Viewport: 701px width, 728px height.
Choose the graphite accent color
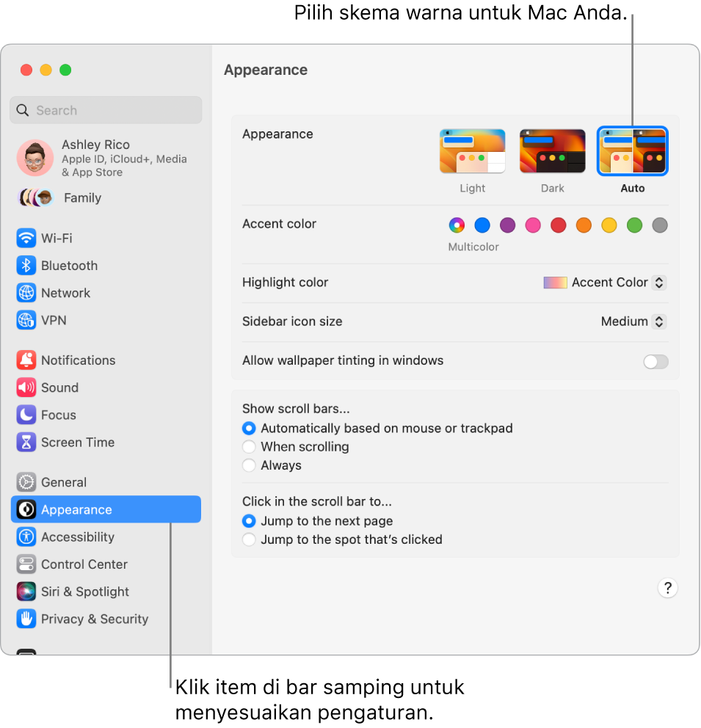click(x=660, y=225)
